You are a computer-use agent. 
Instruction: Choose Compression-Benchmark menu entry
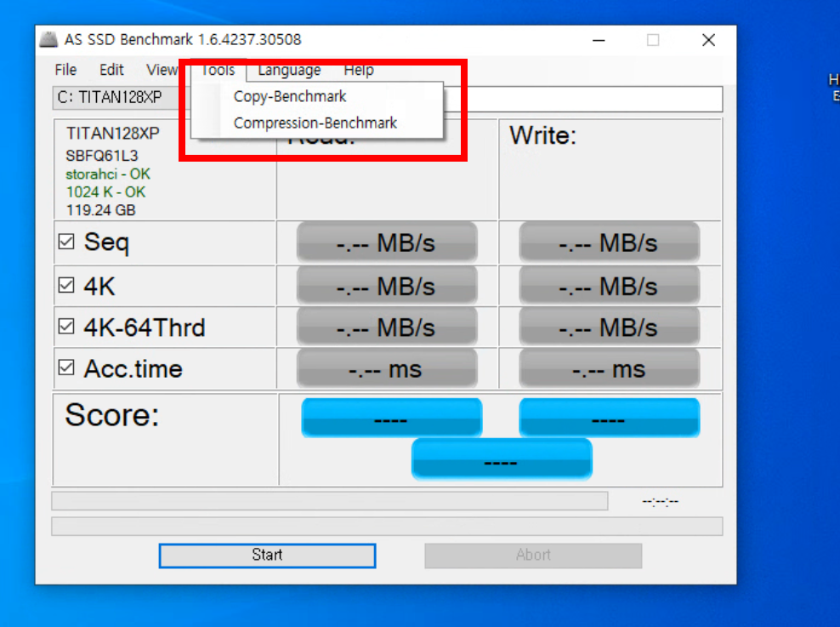tap(317, 123)
